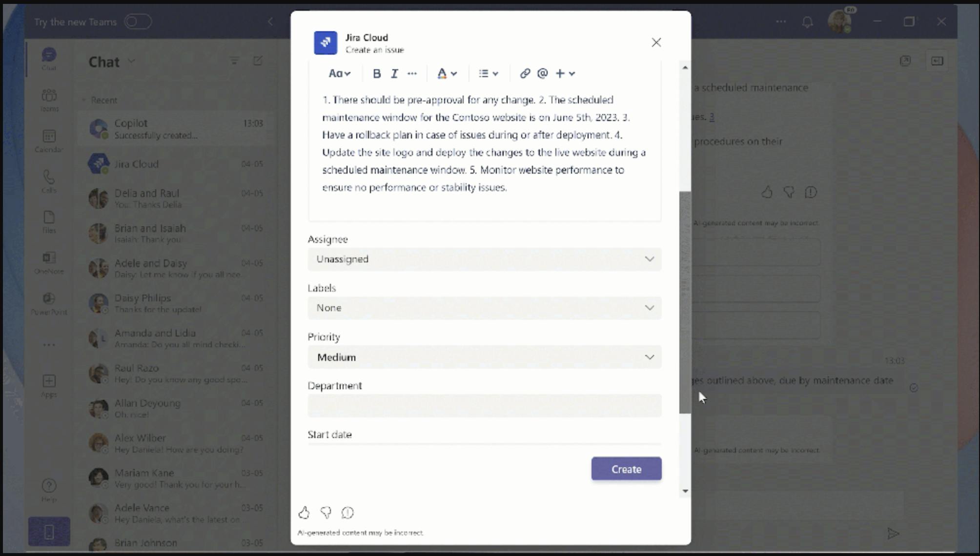Screen dimensions: 980x556
Task: Click the Jira Cloud app logo
Action: [x=326, y=43]
